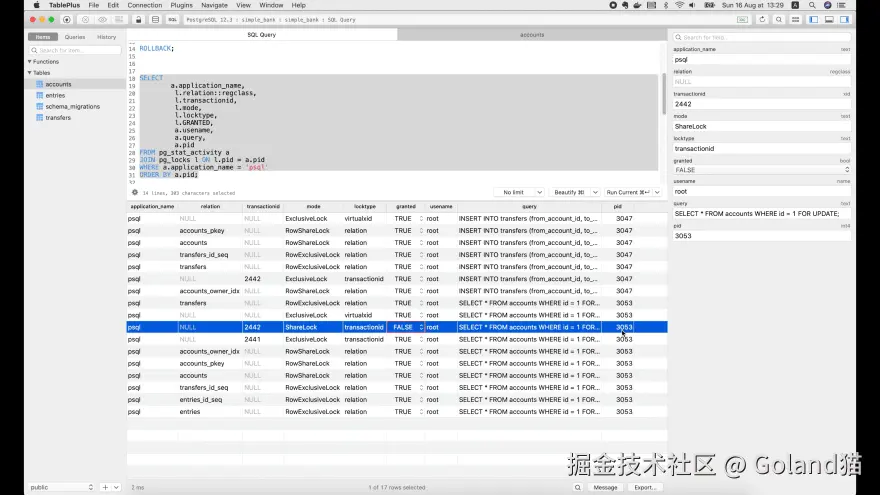Click the grid layout icon in toolbar
This screenshot has height=495, width=880.
795,20
